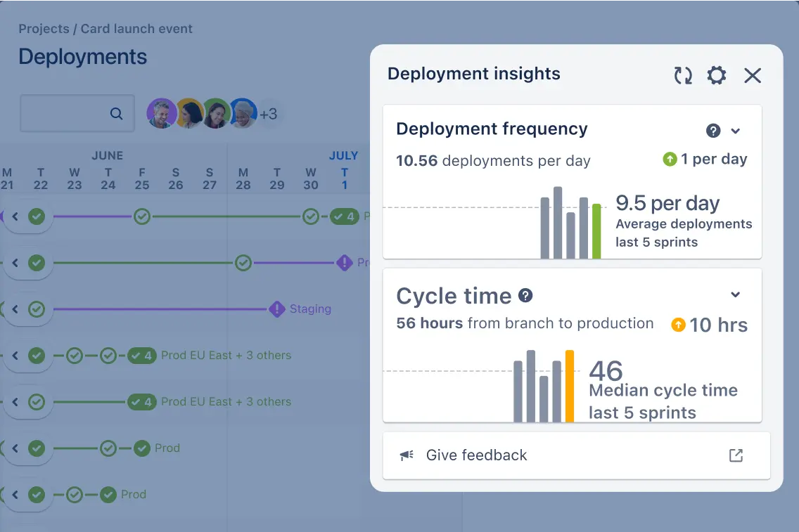Screen dimensions: 799x532
Task: Expand the first deployment row left chevron
Action: click(15, 216)
